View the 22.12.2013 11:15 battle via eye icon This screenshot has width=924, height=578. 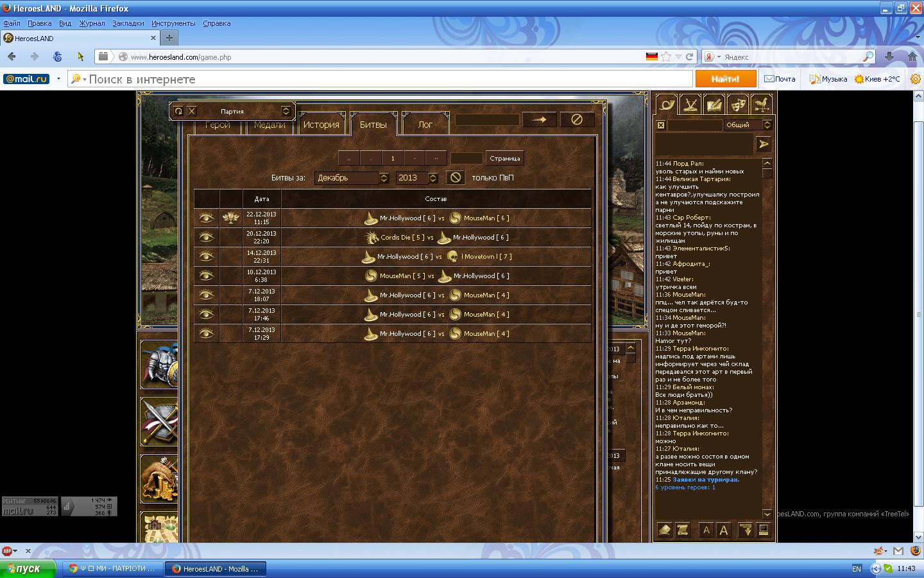pyautogui.click(x=206, y=218)
